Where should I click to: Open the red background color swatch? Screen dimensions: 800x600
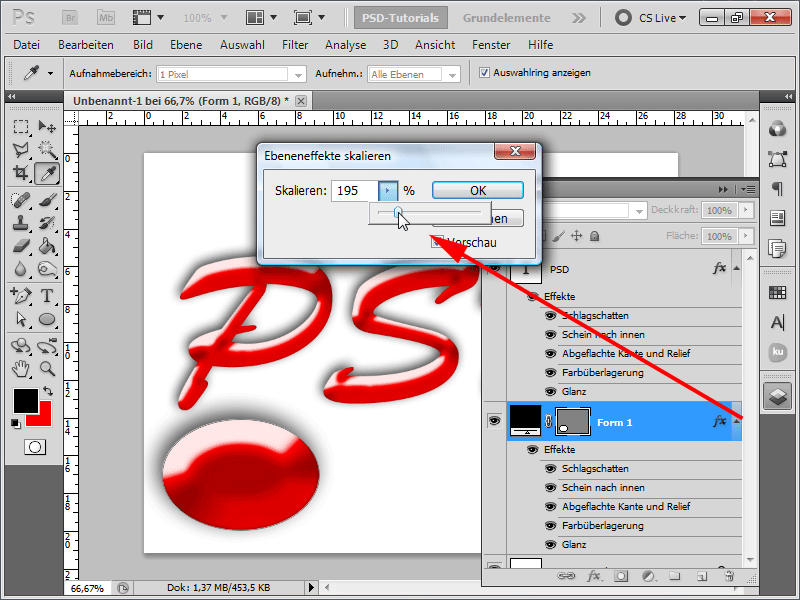point(43,418)
